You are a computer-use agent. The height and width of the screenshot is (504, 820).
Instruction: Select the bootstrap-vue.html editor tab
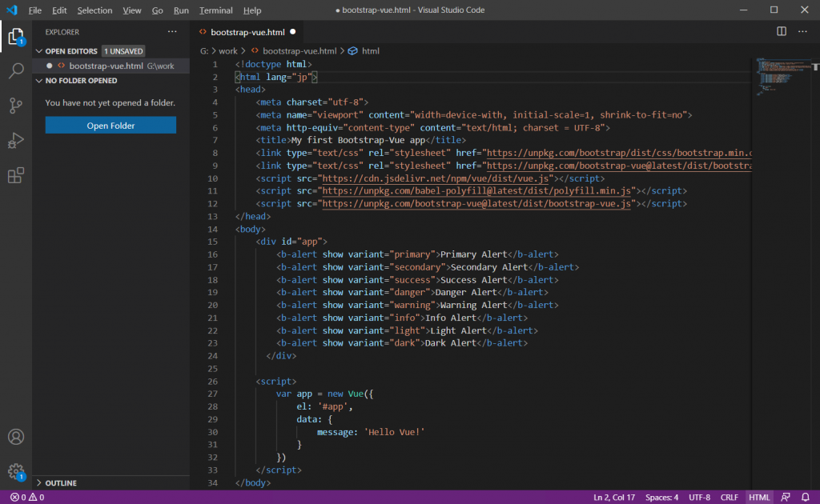(x=248, y=32)
